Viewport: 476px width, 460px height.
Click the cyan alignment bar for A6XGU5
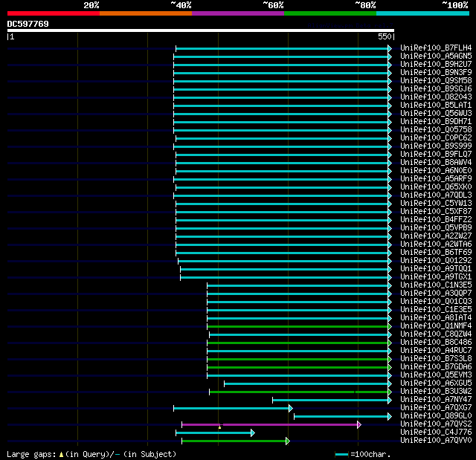(x=306, y=384)
